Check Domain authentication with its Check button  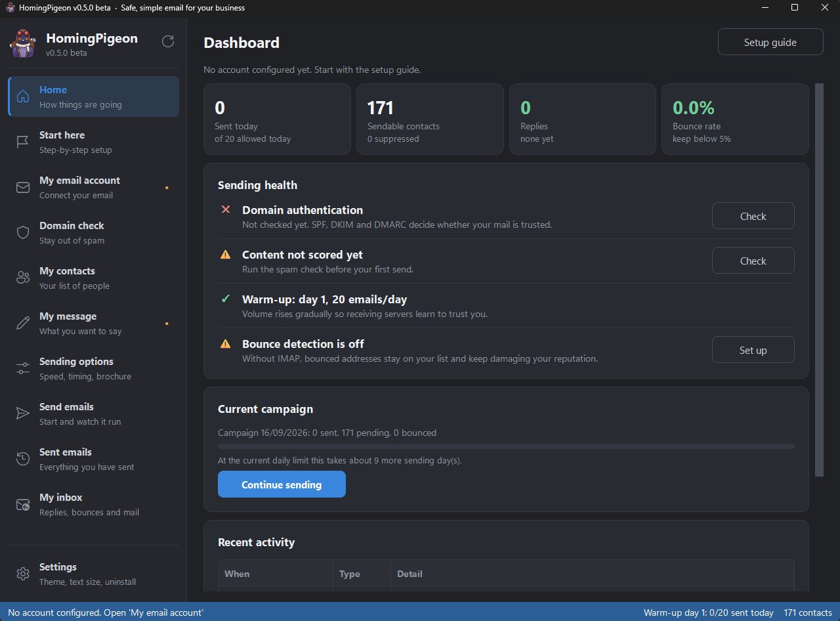753,216
